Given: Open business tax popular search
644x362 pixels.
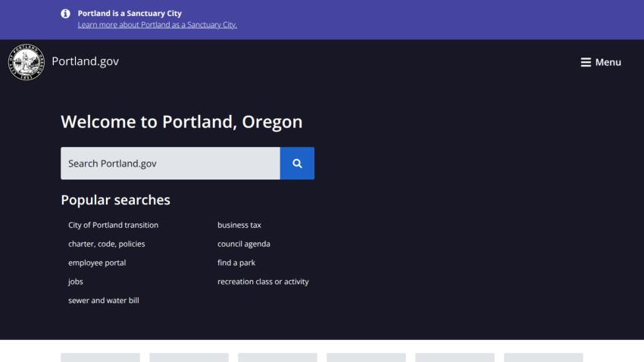Looking at the screenshot, I should click(x=239, y=225).
